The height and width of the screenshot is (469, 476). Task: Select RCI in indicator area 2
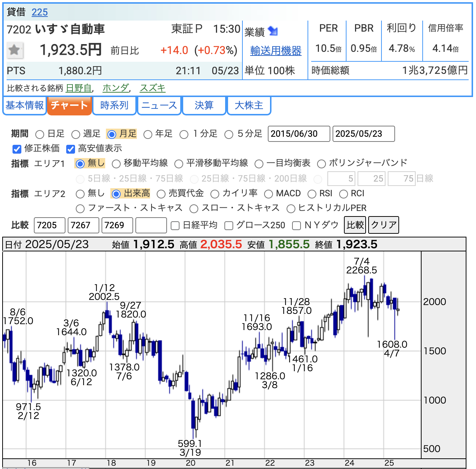tap(344, 194)
